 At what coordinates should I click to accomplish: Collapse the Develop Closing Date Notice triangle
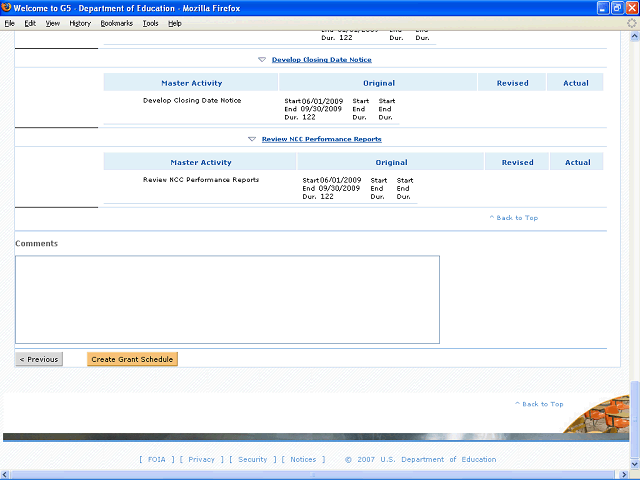[x=262, y=60]
